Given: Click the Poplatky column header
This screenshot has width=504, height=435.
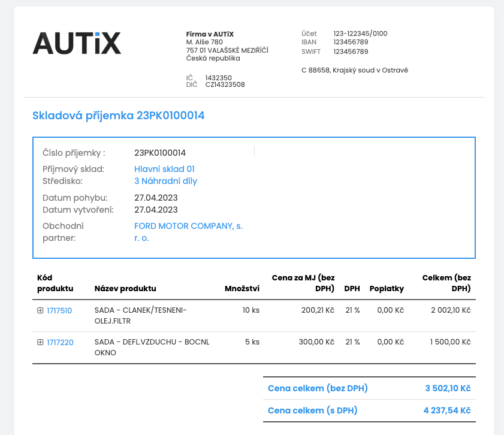Looking at the screenshot, I should 387,288.
